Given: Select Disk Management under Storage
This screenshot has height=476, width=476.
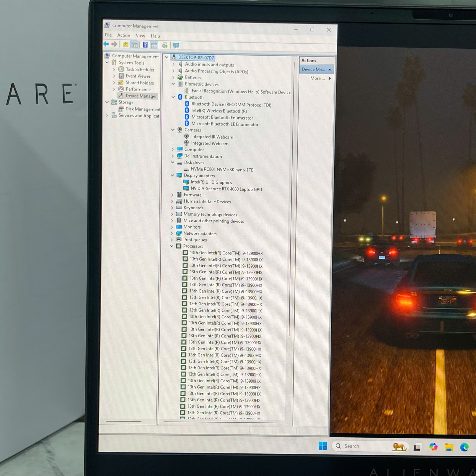Looking at the screenshot, I should coord(143,109).
